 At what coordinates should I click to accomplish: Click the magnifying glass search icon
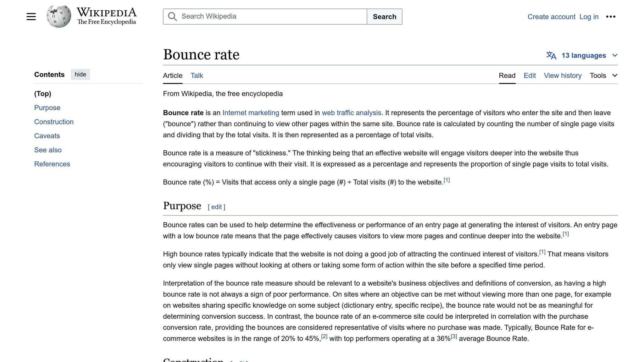pyautogui.click(x=172, y=17)
